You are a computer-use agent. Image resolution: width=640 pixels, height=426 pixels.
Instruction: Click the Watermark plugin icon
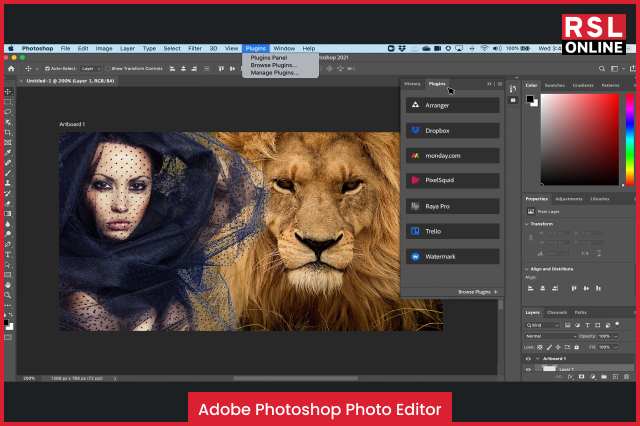tap(415, 257)
